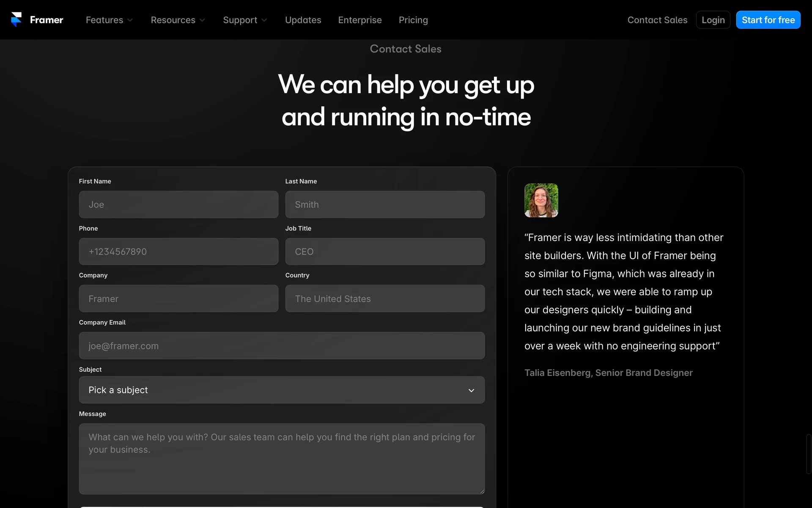Select the Phone number input
Image resolution: width=812 pixels, height=508 pixels.
(178, 251)
